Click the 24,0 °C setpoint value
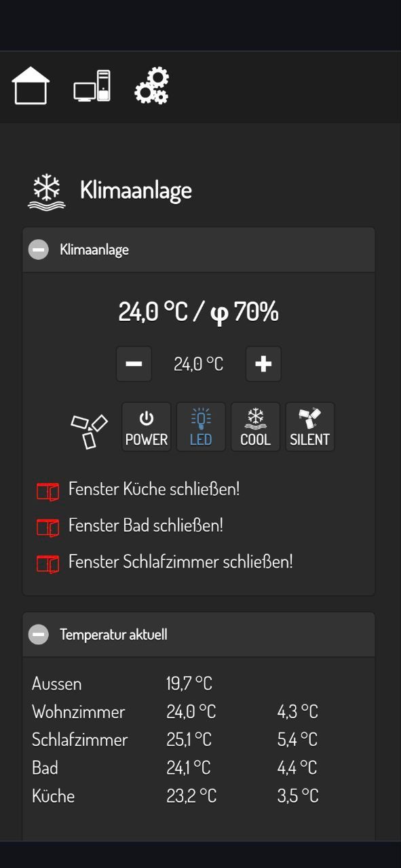 (x=199, y=364)
